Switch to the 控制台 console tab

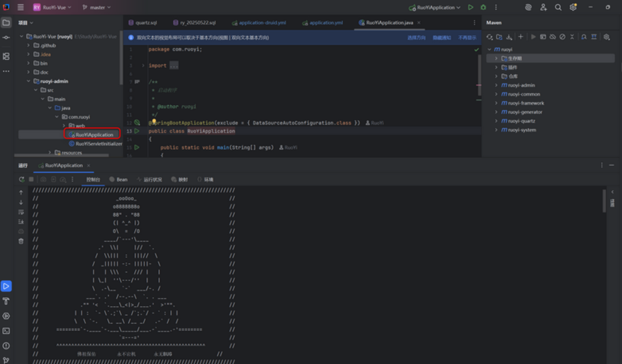93,180
